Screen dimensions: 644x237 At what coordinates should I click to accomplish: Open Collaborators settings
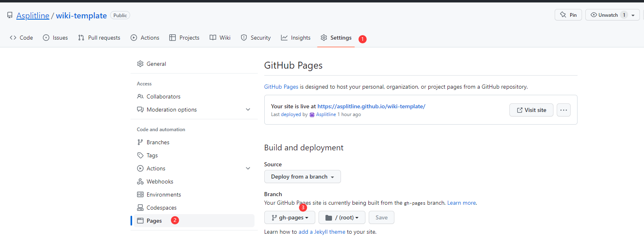tap(194, 96)
